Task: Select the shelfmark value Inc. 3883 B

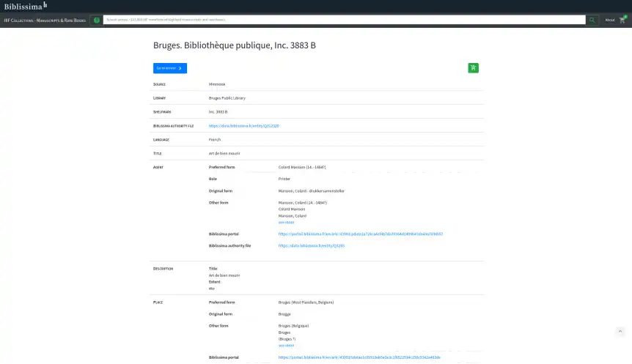Action: pyautogui.click(x=218, y=112)
